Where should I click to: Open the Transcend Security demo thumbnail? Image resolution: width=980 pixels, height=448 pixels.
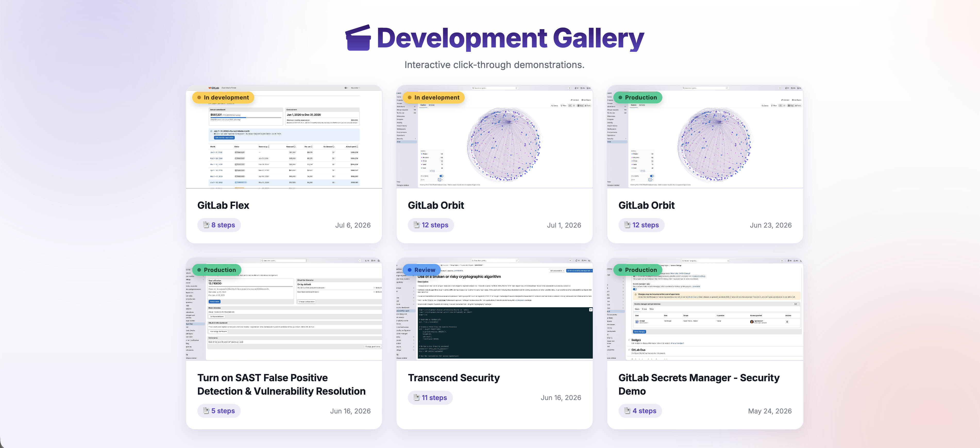click(x=494, y=309)
